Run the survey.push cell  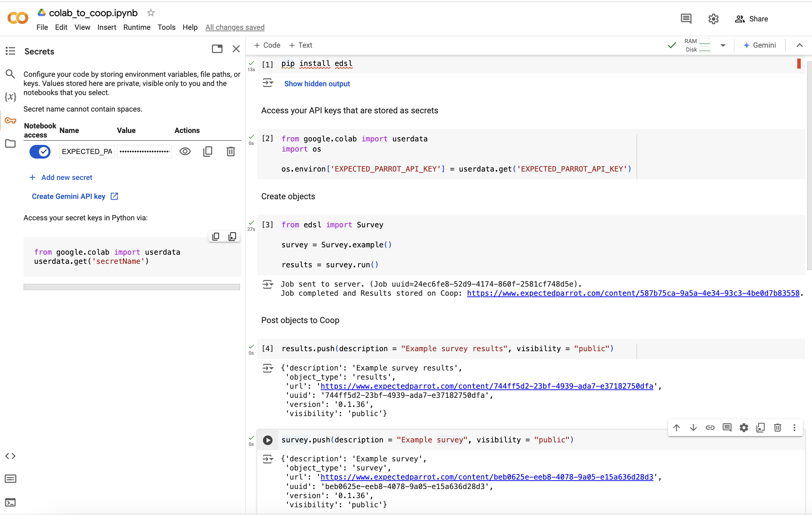(x=268, y=440)
